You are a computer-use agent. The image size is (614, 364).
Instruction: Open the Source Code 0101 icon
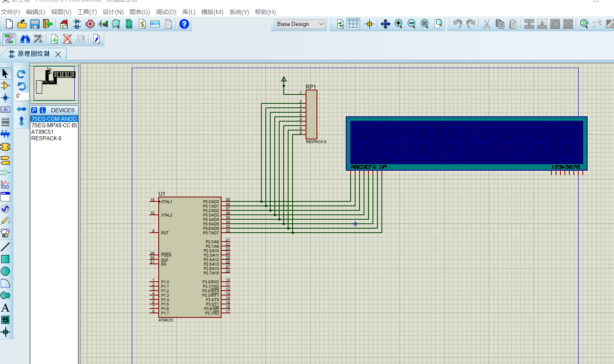(x=155, y=24)
